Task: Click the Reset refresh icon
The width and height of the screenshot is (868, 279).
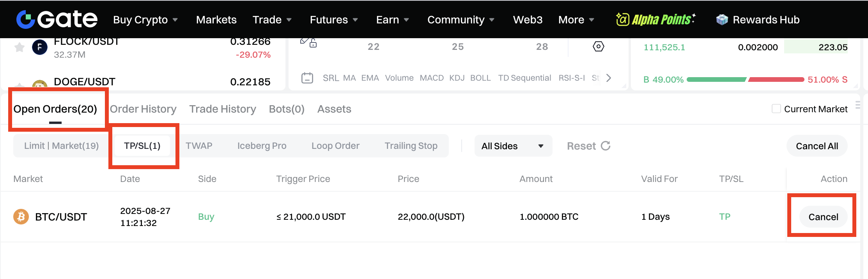Action: pyautogui.click(x=606, y=146)
